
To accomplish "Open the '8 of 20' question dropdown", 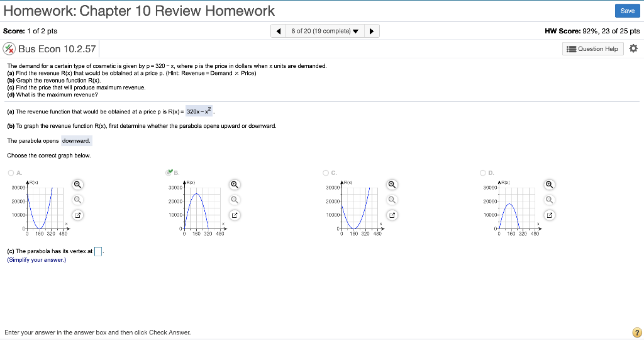I will point(325,31).
